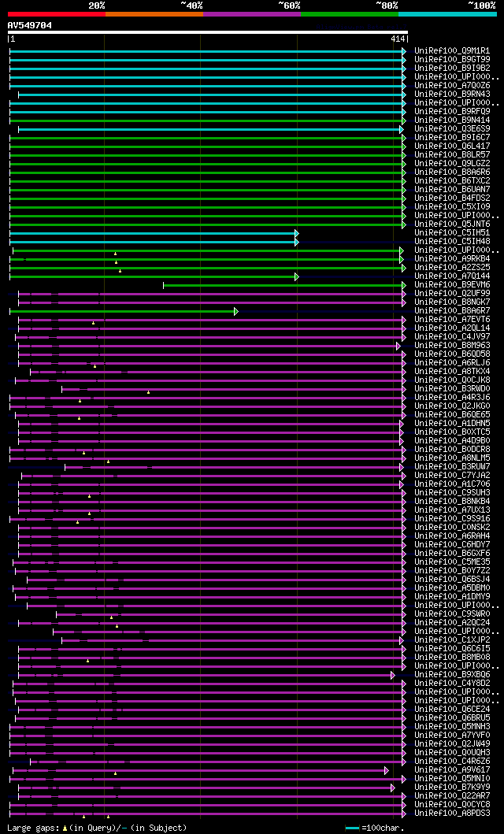Image resolution: width=504 pixels, height=834 pixels.
Task: Select label UniRef100_C5IH48
Action: click(x=453, y=241)
